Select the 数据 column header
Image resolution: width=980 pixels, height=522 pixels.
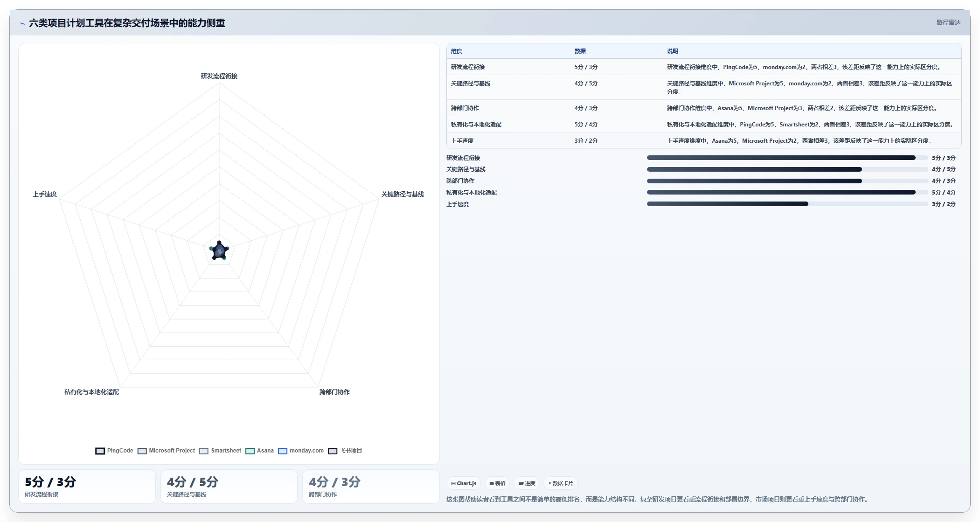pos(580,51)
